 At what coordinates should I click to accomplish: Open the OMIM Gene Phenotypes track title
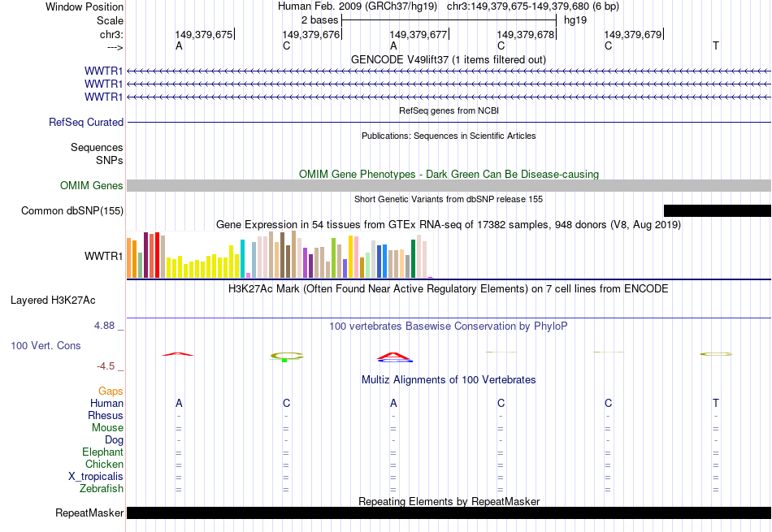click(x=449, y=174)
